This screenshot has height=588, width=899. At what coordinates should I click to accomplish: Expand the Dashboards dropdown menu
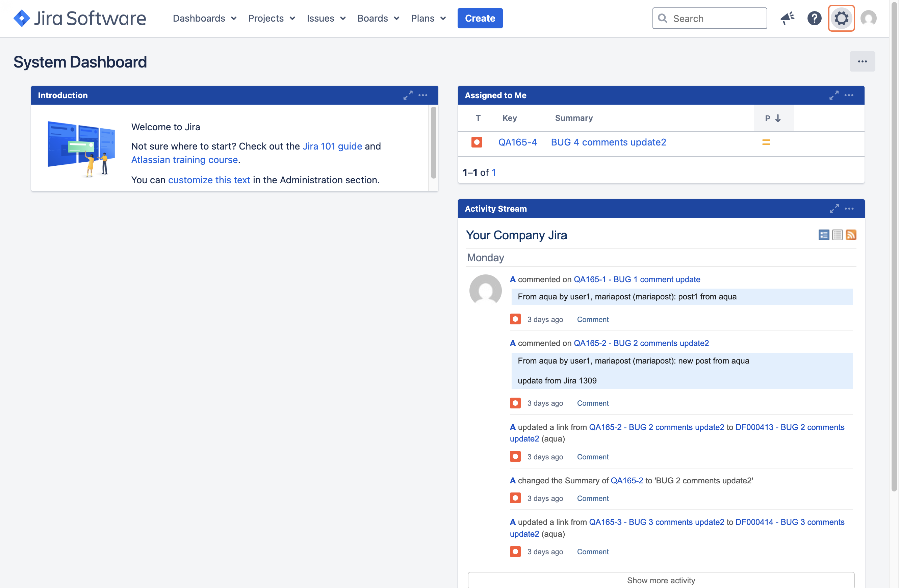point(204,18)
